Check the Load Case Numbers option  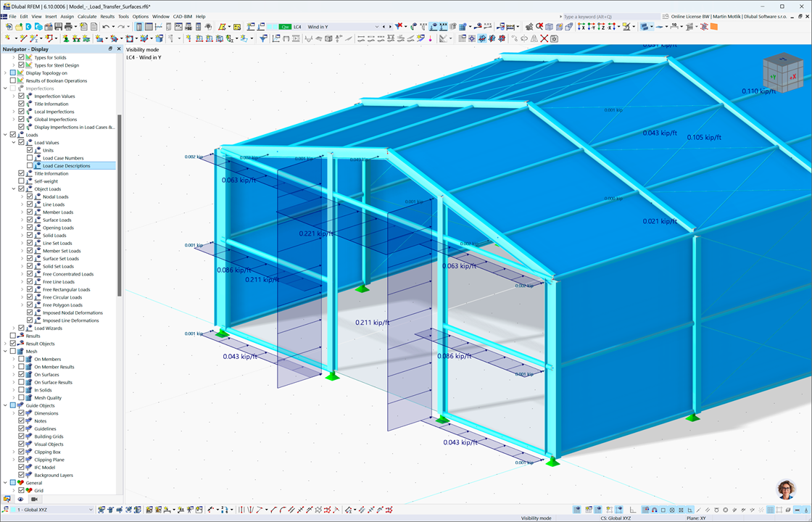[x=29, y=158]
